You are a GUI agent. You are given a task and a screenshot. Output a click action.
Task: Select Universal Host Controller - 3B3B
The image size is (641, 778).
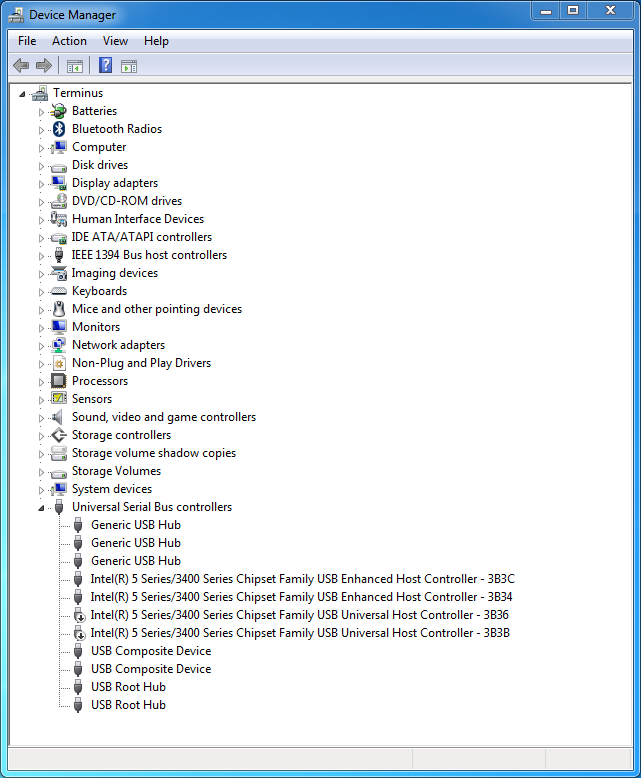coord(300,633)
